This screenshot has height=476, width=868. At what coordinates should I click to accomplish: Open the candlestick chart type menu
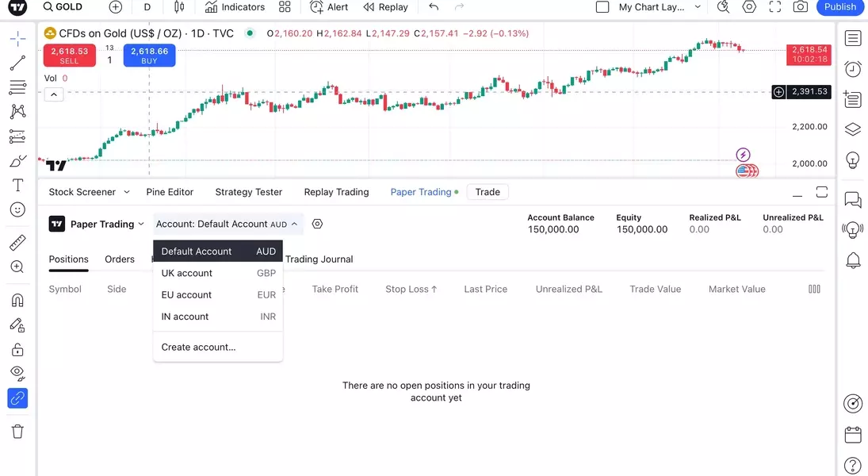(179, 7)
